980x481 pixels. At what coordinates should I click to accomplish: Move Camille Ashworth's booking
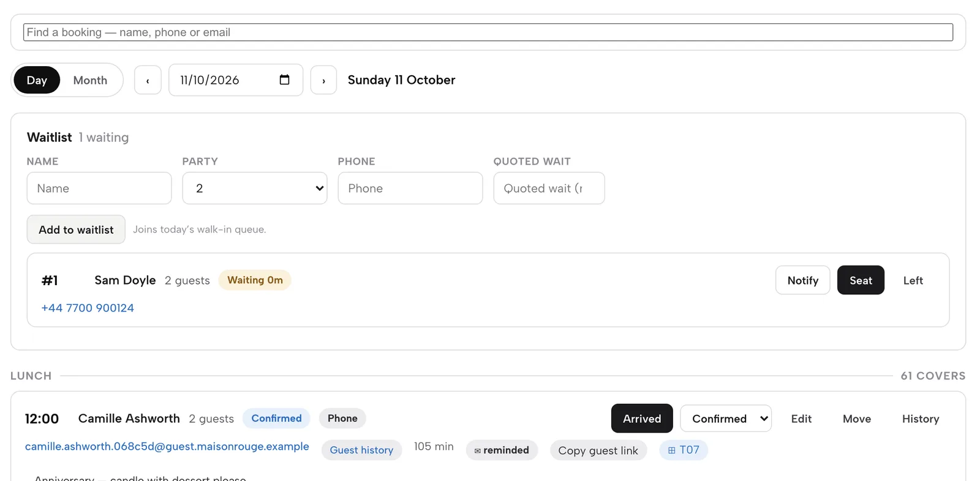click(857, 419)
